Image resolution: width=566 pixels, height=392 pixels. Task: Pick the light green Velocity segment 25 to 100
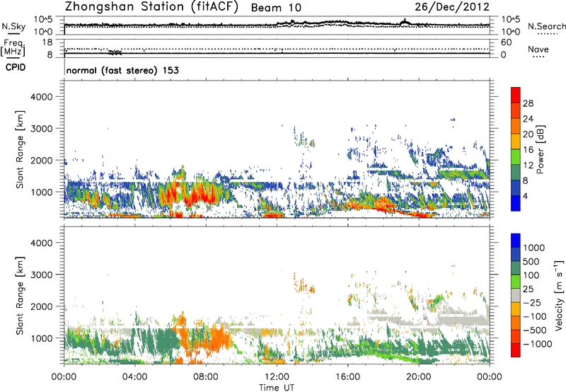tap(516, 282)
